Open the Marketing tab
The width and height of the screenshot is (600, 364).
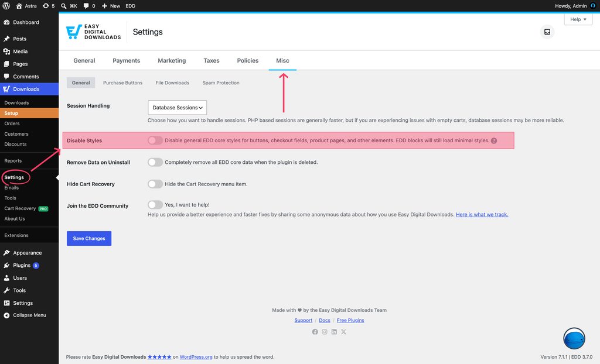pos(172,60)
